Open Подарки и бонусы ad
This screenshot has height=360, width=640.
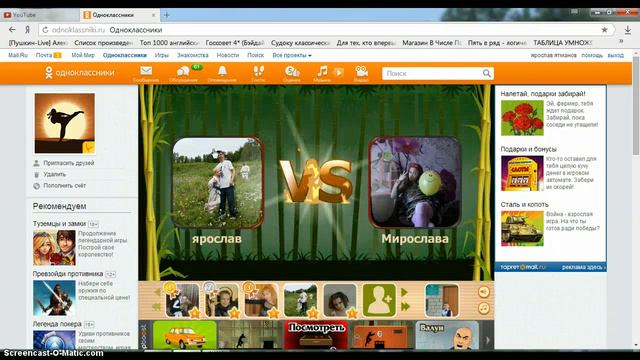point(529,149)
